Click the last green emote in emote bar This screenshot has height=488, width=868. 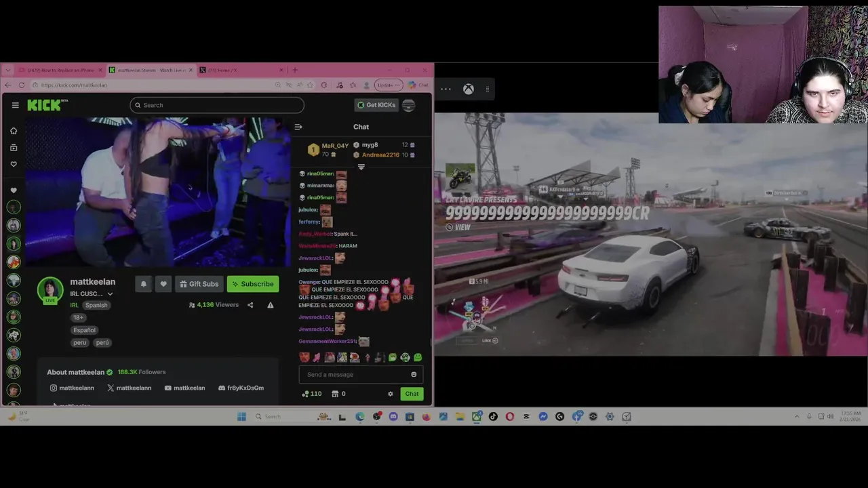point(418,357)
